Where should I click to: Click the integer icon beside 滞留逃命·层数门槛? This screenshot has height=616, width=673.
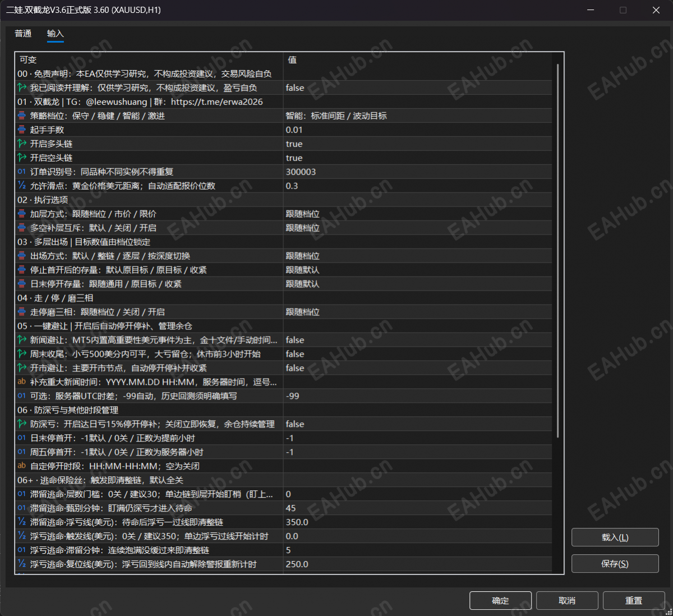click(x=22, y=494)
